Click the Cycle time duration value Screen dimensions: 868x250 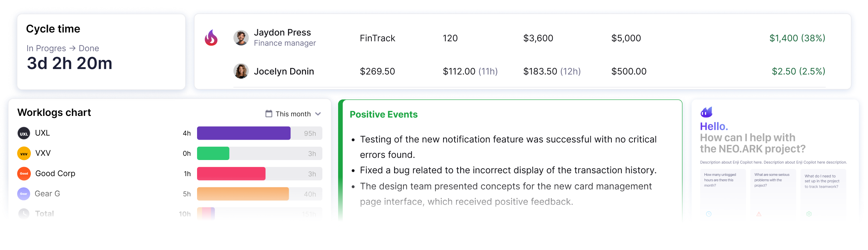(x=70, y=63)
